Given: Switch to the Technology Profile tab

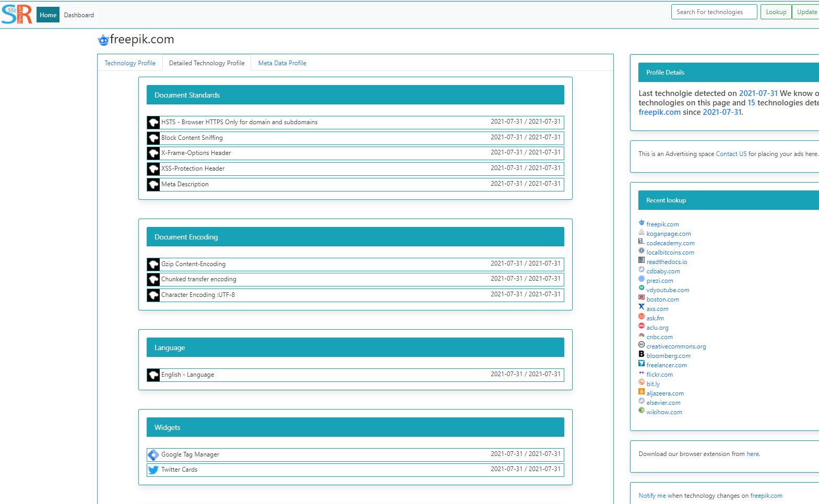Looking at the screenshot, I should click(130, 63).
